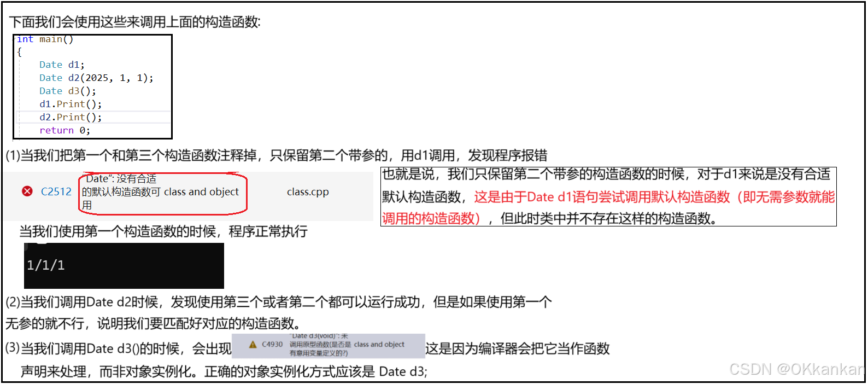Click the console output "1/1/1"
Image resolution: width=868 pixels, height=384 pixels.
pos(46,265)
